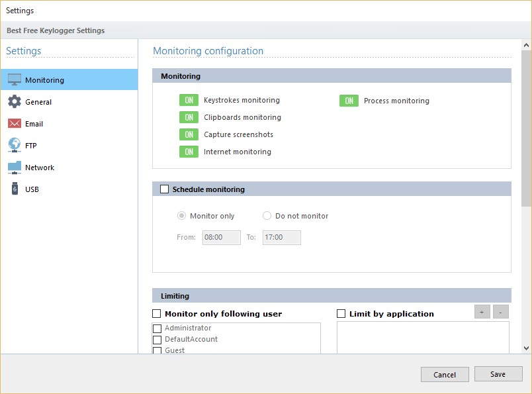Click the From time field

tap(222, 237)
